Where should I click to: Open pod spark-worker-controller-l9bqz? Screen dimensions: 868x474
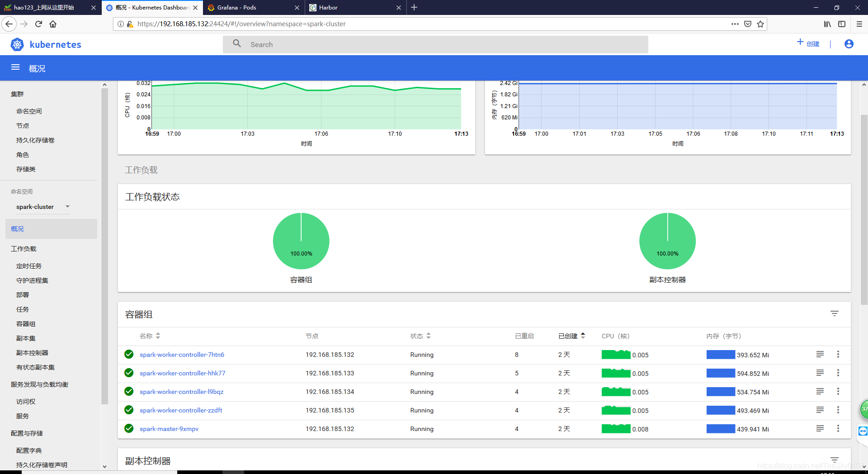181,392
